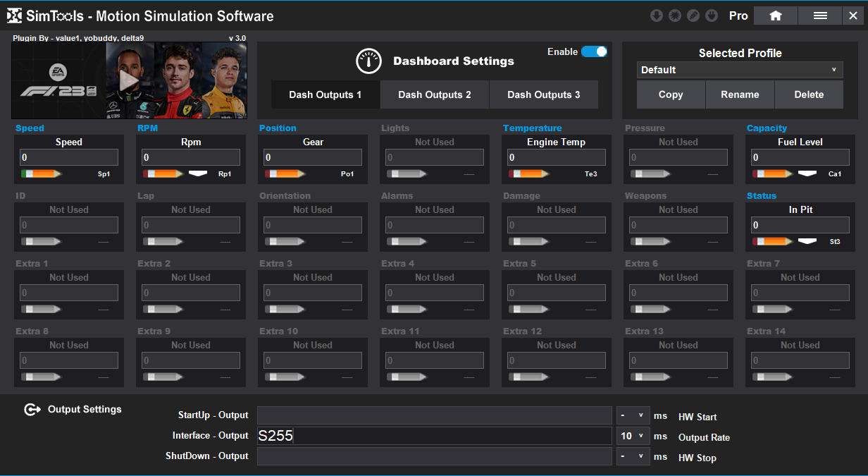Click the Copy profile button
868x476 pixels.
point(670,94)
